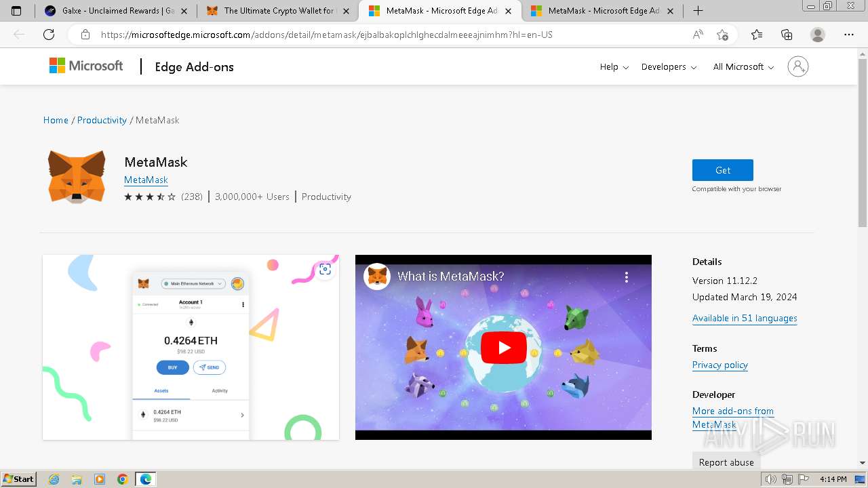Switch to the last MetaMask Edge Add-ons tab
Viewport: 868px width, 488px height.
604,11
